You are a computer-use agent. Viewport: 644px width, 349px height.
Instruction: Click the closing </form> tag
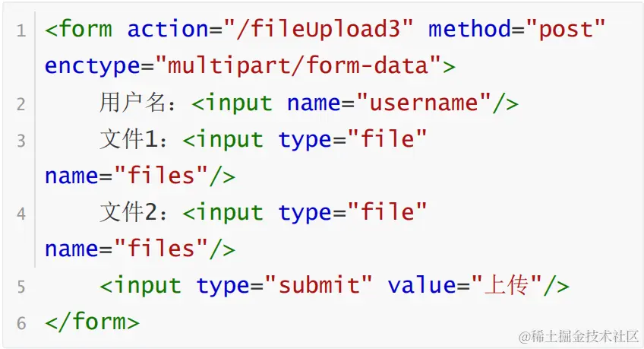92,322
